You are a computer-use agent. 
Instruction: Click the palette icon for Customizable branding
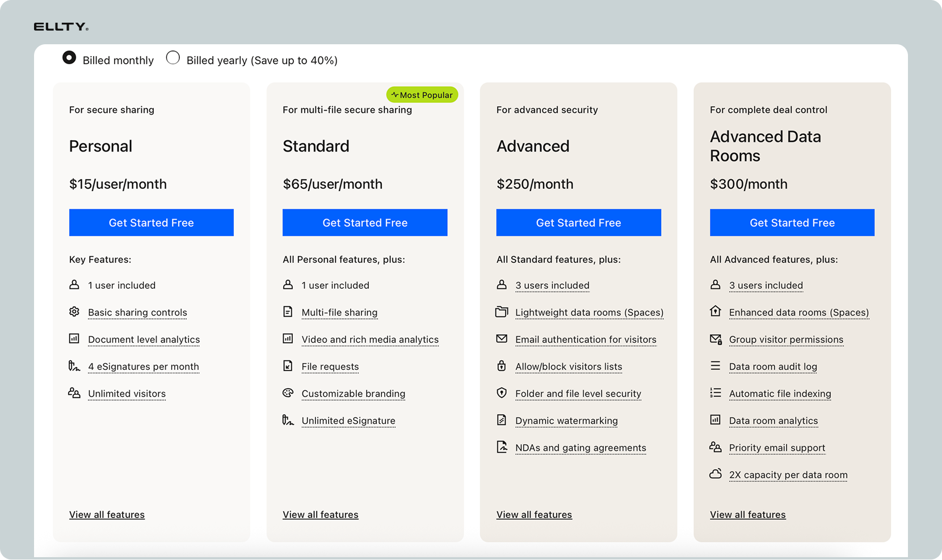click(x=288, y=393)
